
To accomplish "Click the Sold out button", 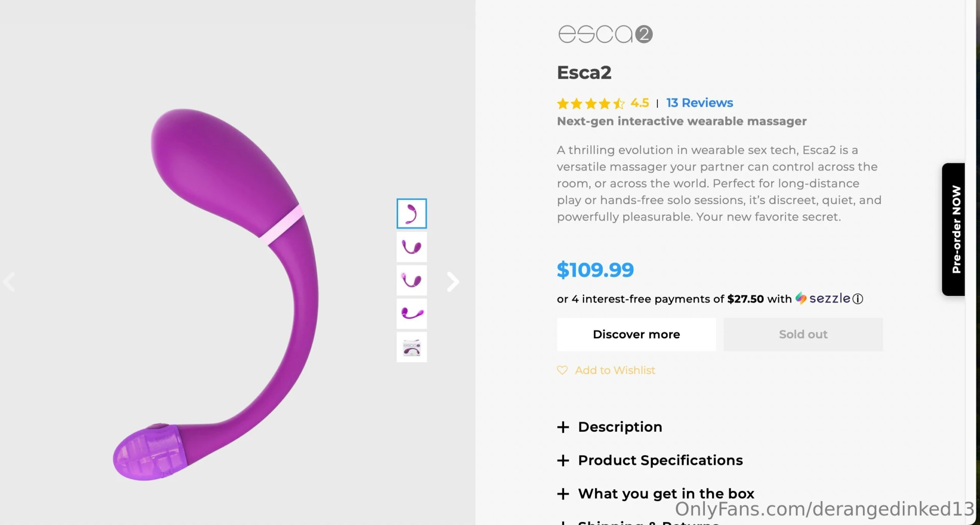I will pos(803,335).
